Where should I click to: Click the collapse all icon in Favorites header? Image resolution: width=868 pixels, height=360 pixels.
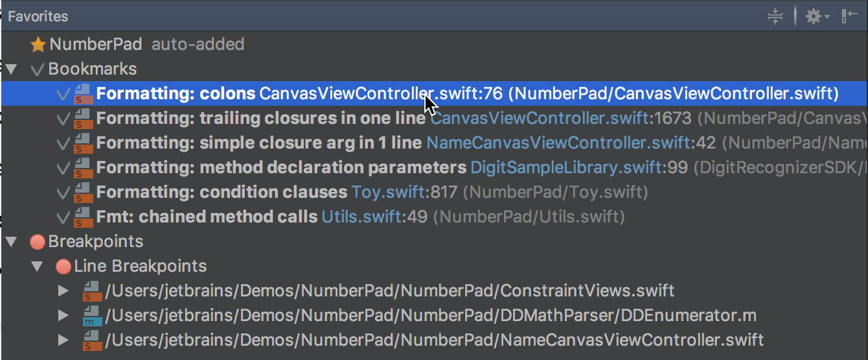coord(775,17)
